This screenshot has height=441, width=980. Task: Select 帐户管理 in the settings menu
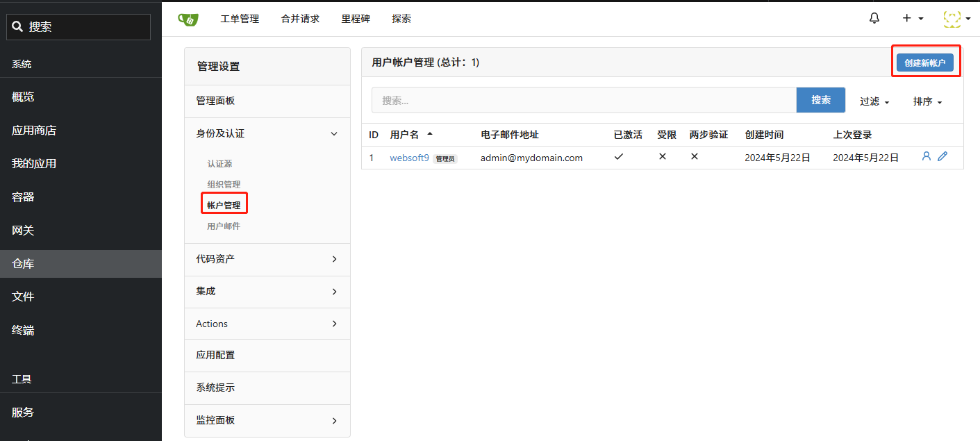(x=224, y=206)
